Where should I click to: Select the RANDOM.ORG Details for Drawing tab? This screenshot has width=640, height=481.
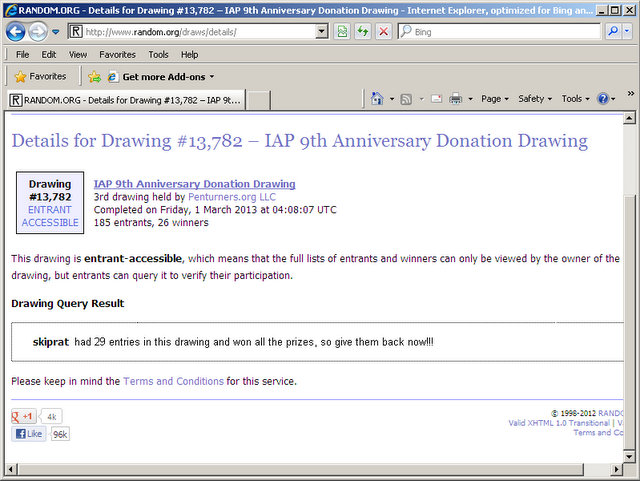coord(125,100)
